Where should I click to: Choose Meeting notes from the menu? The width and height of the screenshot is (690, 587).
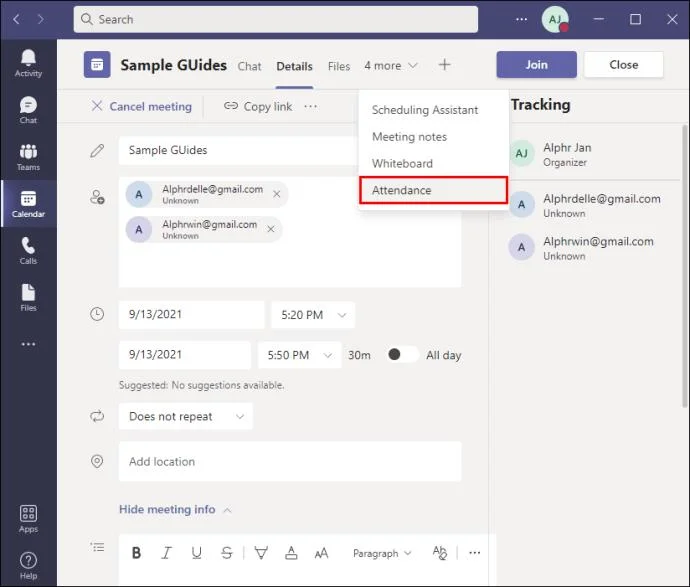[x=434, y=136]
